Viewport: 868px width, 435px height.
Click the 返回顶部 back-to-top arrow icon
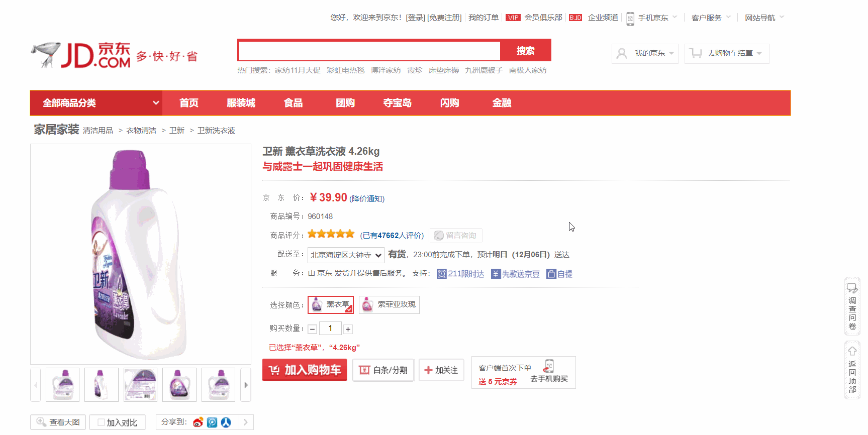(852, 351)
